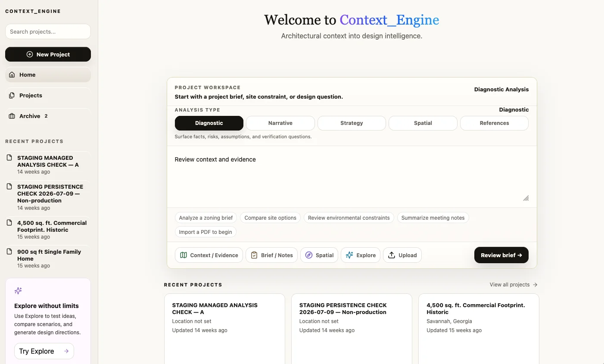
Task: Choose the Spatial analysis type tab
Action: (423, 123)
